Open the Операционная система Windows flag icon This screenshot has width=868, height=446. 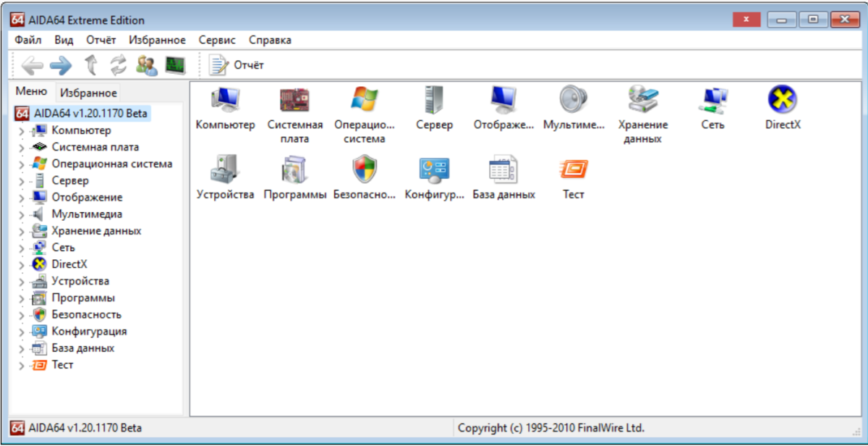(x=365, y=99)
